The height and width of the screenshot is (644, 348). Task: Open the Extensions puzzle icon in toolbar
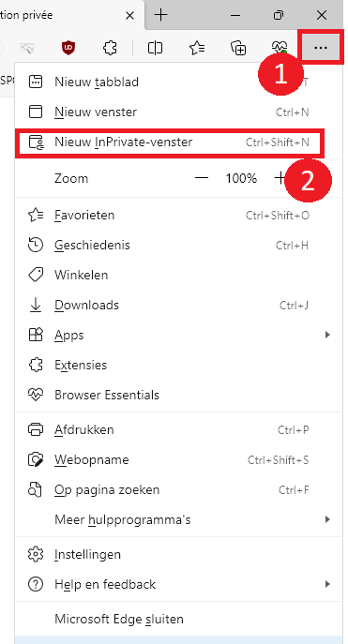(x=110, y=48)
